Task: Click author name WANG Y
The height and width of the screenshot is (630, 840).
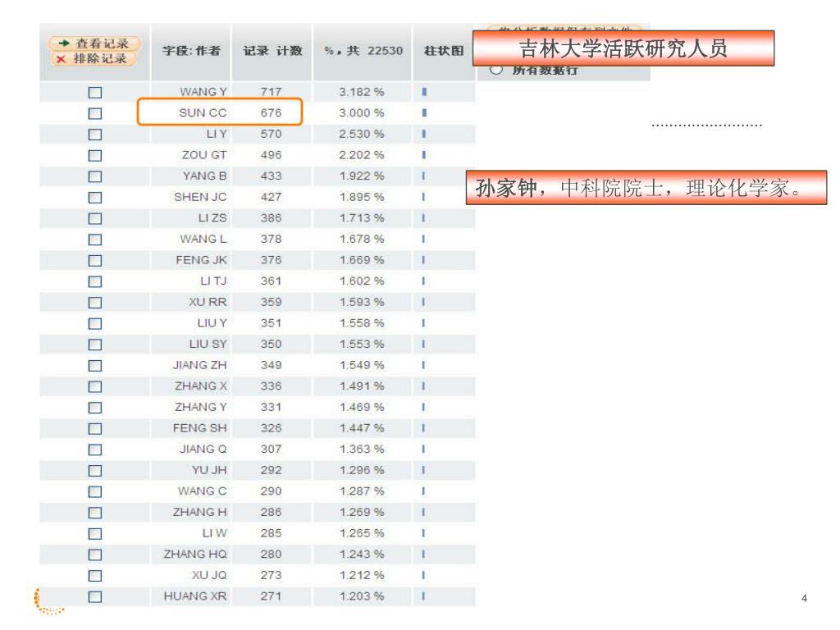Action: (203, 92)
